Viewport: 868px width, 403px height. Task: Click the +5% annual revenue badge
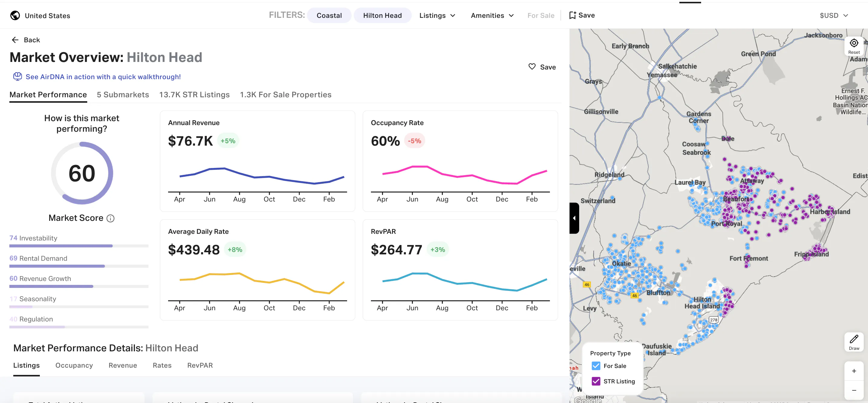[228, 141]
